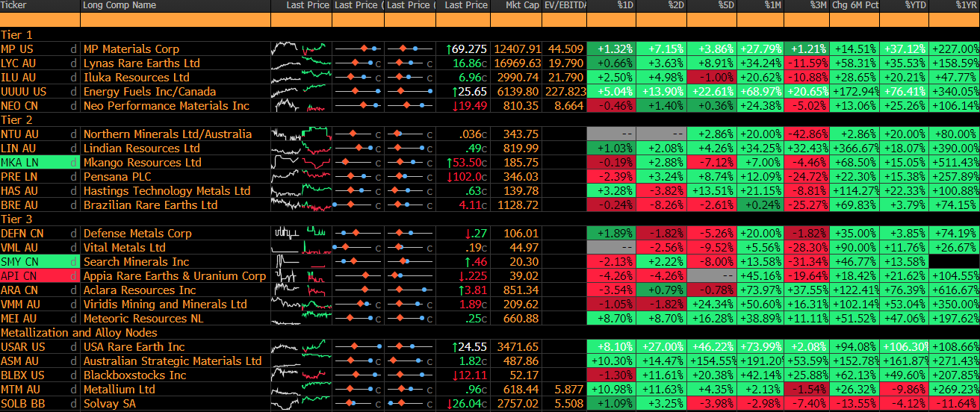Screen dimensions: 980x412
Task: Click Mkango Resources %1YR +511.43%
Action: (955, 163)
